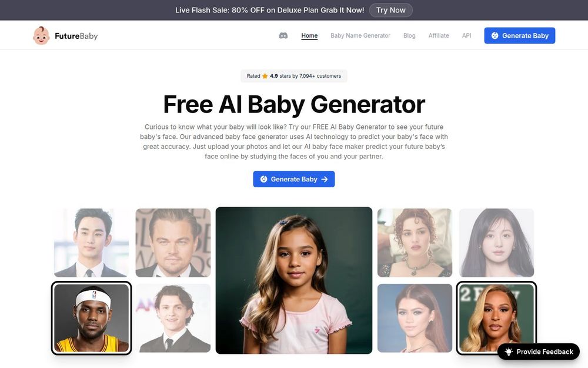Click the gold star rating icon

pyautogui.click(x=265, y=76)
